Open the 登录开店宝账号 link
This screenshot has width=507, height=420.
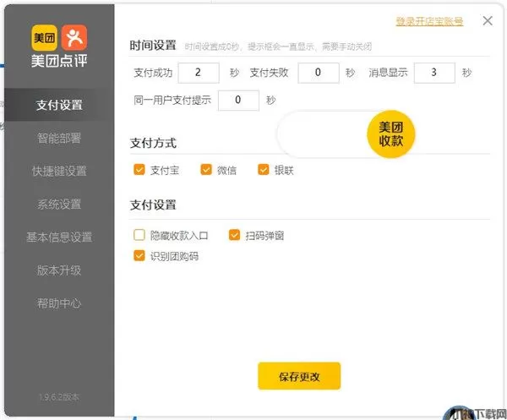[430, 21]
